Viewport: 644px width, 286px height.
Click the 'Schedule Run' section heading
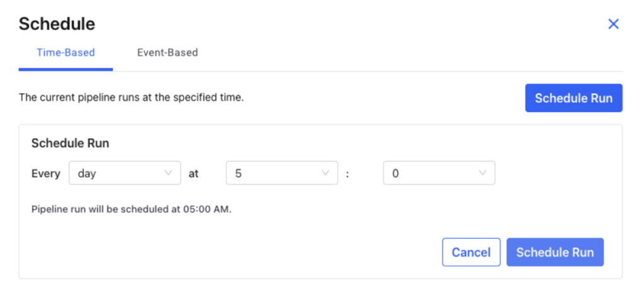click(70, 143)
